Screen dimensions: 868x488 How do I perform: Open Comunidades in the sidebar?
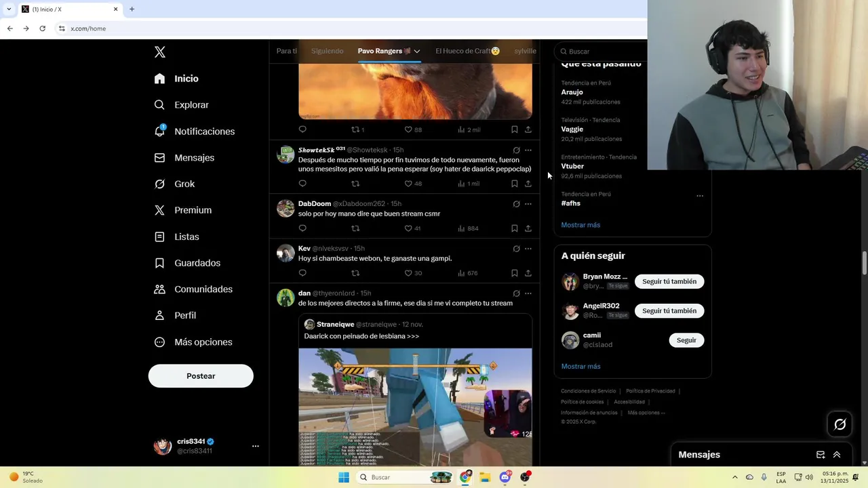(193, 289)
